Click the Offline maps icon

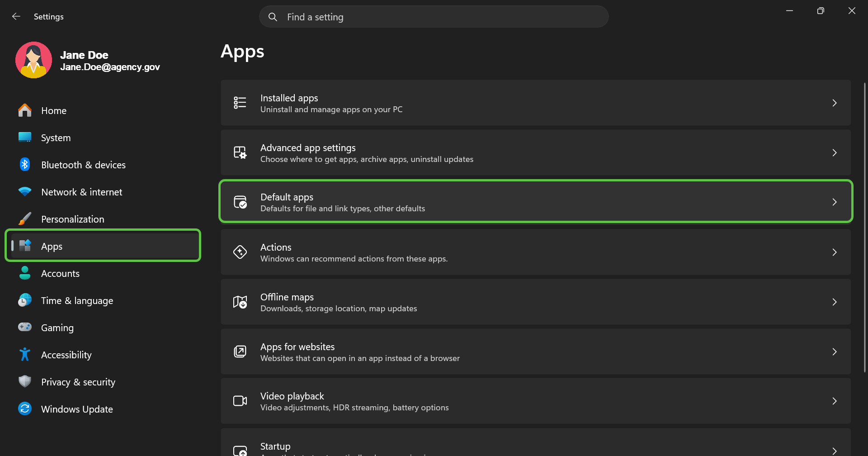pyautogui.click(x=240, y=302)
